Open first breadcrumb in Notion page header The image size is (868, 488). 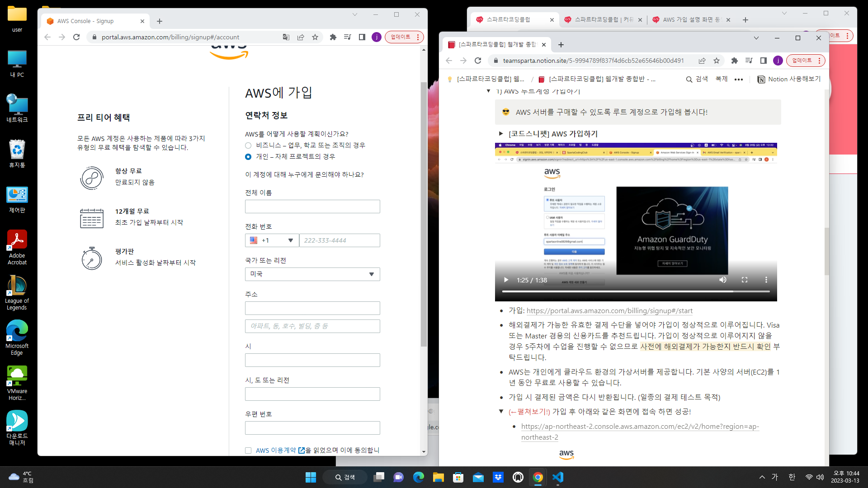click(x=486, y=79)
